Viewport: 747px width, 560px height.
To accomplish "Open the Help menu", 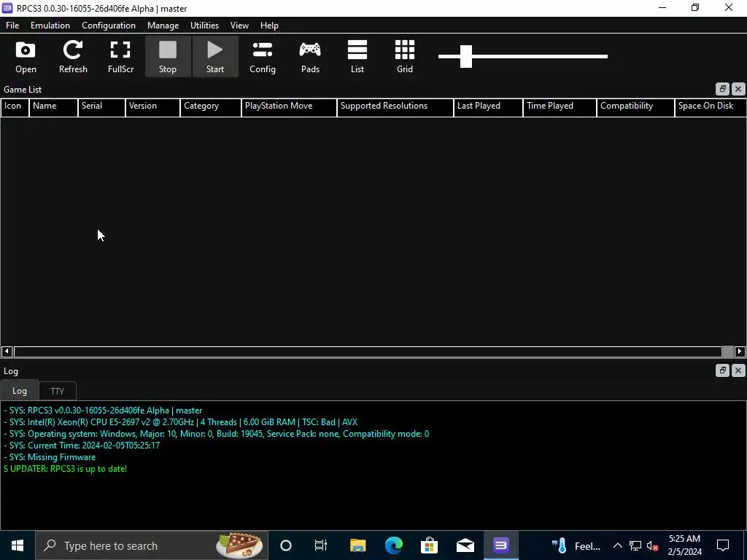I will (x=269, y=26).
